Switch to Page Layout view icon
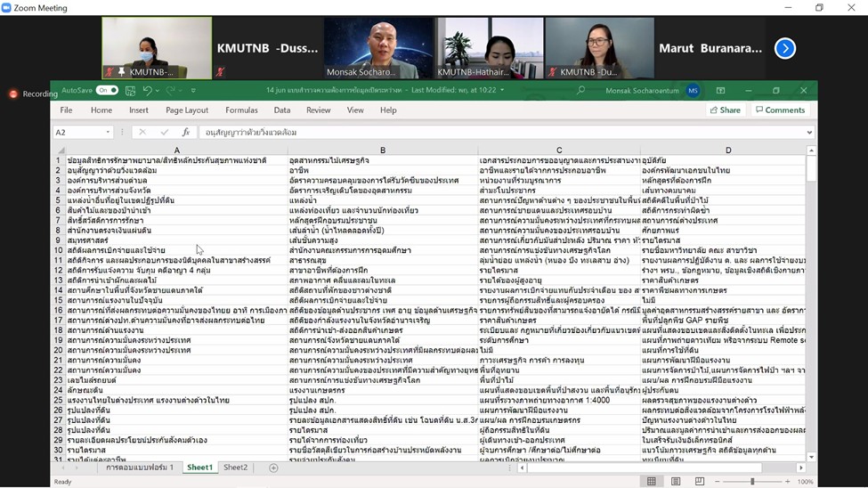The height and width of the screenshot is (488, 868). [676, 482]
